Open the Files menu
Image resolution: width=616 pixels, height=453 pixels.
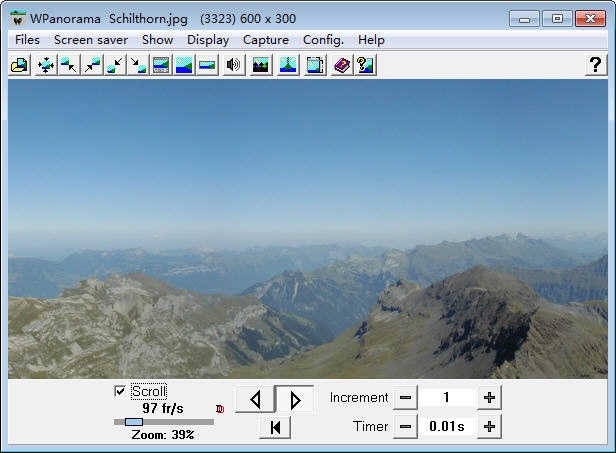[27, 40]
